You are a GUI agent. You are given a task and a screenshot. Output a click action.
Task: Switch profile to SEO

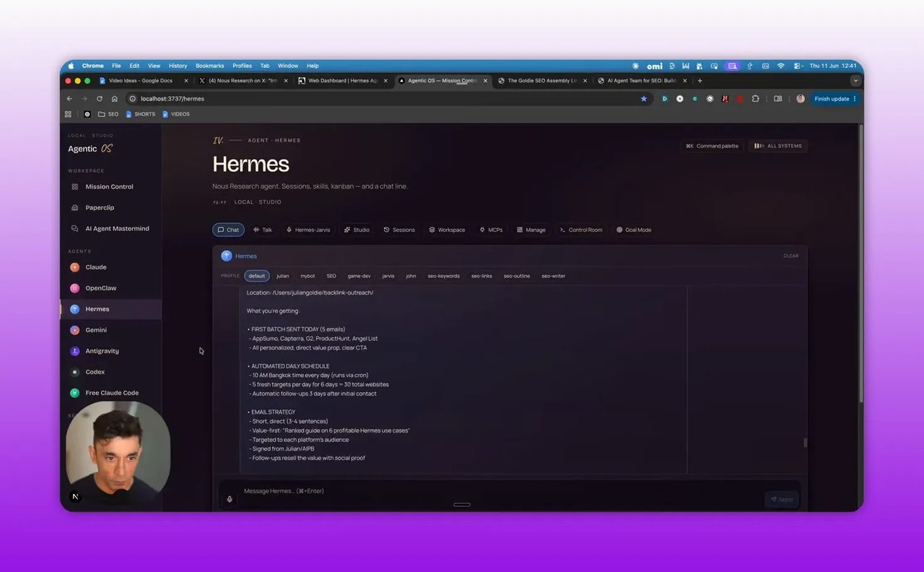(331, 276)
